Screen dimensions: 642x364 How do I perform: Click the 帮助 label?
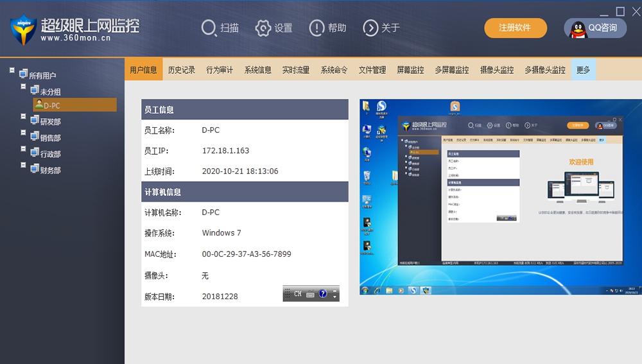coord(337,28)
